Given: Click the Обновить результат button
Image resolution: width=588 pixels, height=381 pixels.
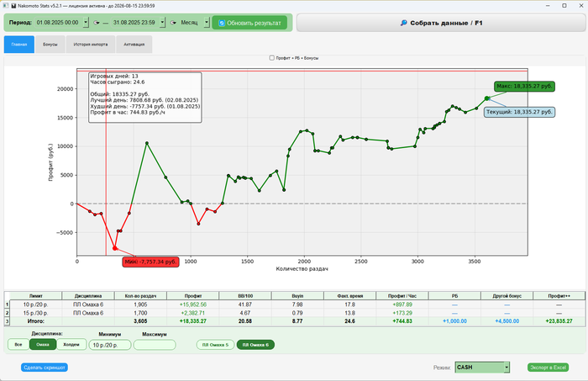Looking at the screenshot, I should (x=249, y=23).
